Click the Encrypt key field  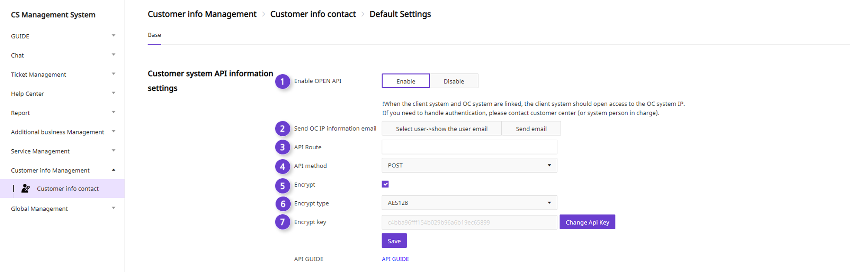click(x=469, y=222)
